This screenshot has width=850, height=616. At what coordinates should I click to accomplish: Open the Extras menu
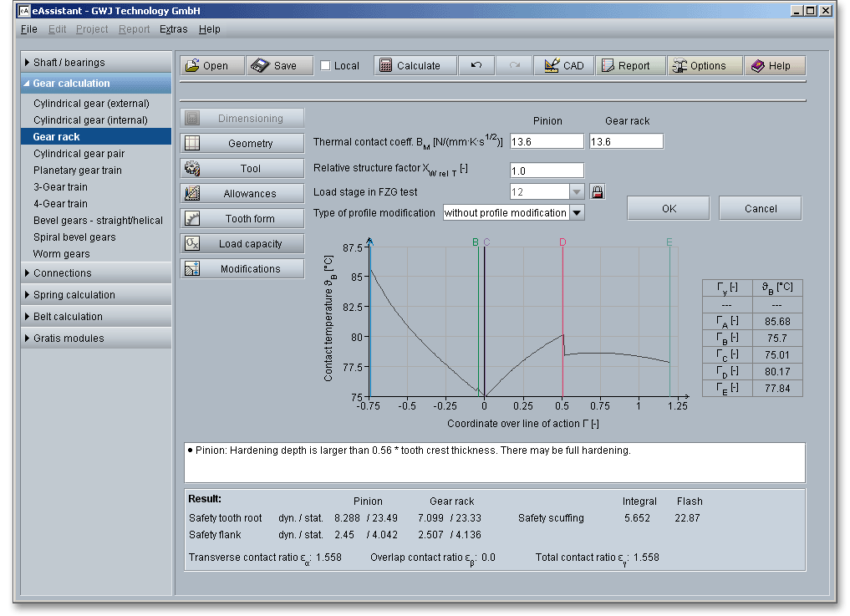[173, 29]
